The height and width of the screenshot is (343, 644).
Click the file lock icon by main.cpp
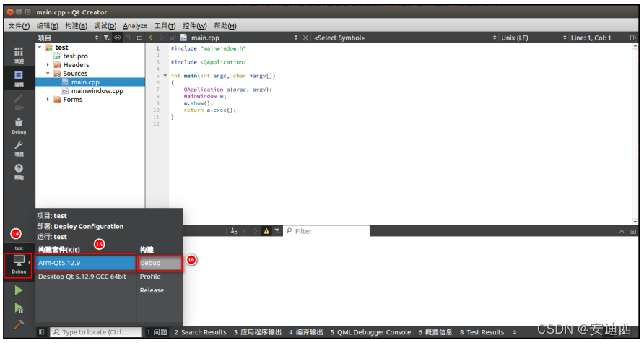coord(173,38)
